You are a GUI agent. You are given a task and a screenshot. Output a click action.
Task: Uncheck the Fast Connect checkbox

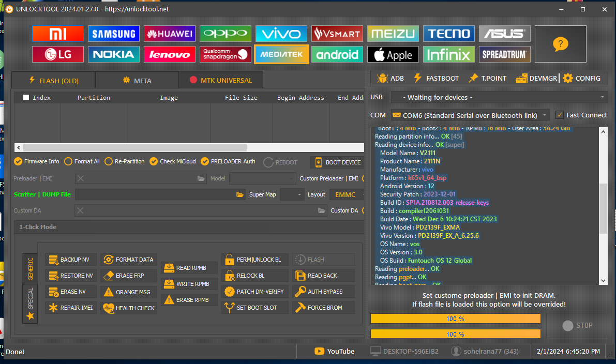pos(559,115)
